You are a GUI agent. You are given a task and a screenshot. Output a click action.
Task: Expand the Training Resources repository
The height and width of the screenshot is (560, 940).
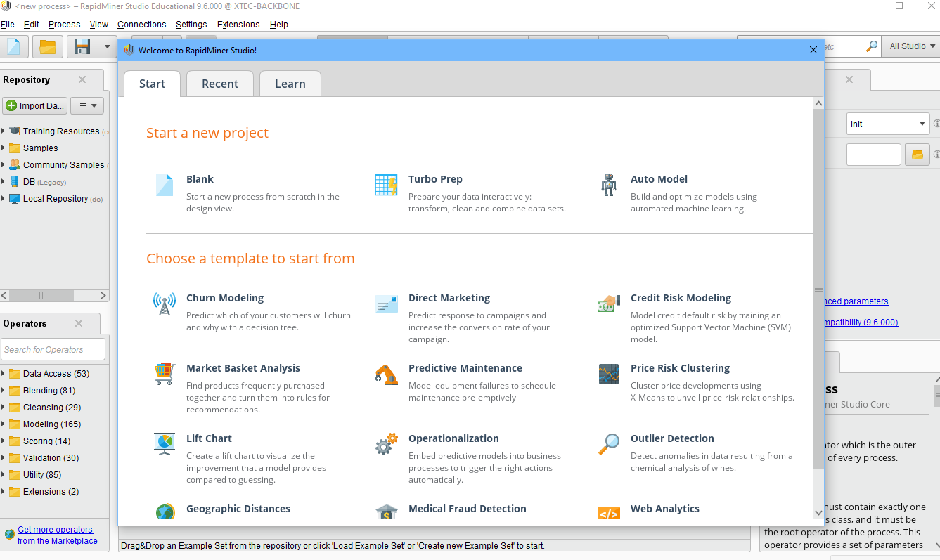[3, 131]
